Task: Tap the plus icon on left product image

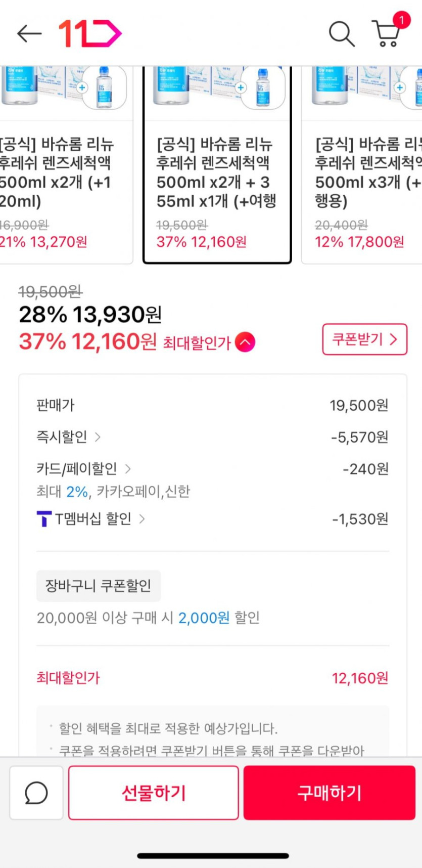Action: click(82, 88)
